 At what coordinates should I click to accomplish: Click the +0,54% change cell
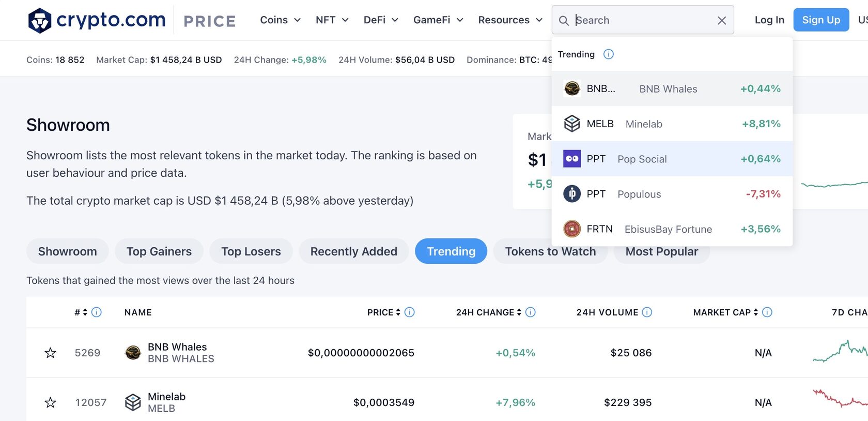click(515, 353)
